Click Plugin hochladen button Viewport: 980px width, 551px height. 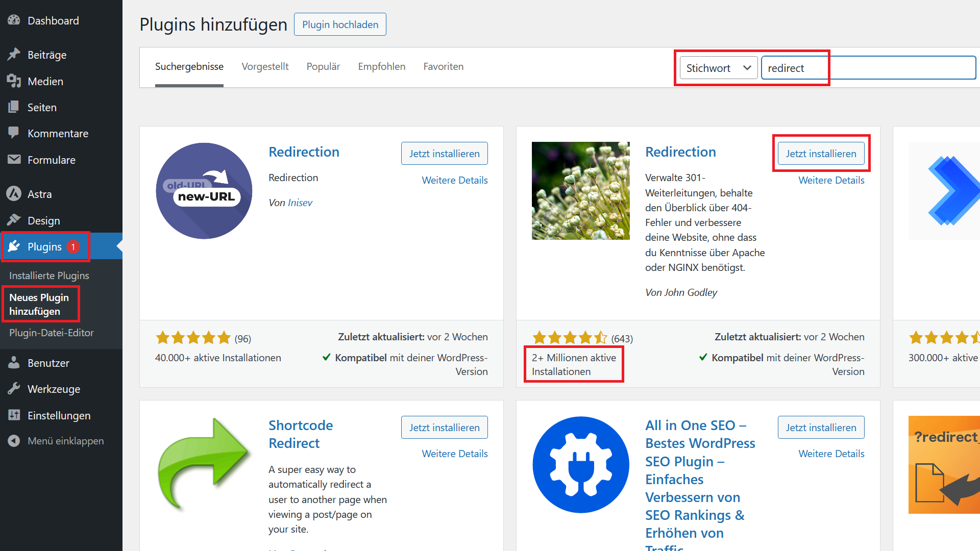click(340, 24)
